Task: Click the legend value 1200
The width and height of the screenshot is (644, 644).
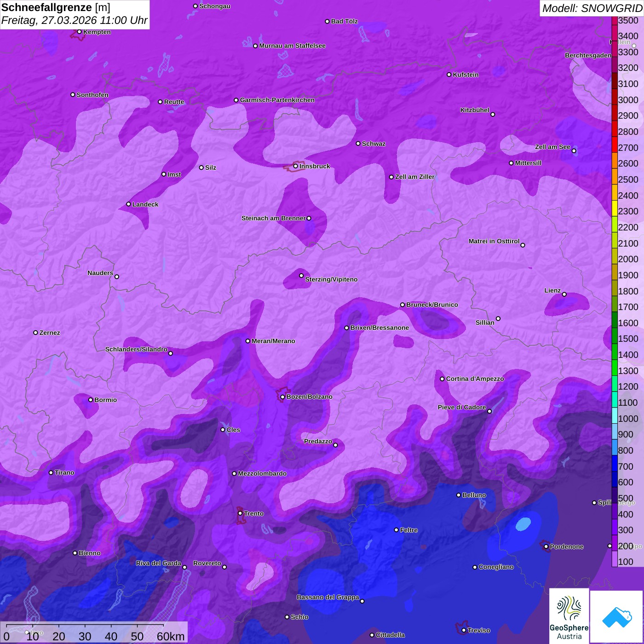Action: [x=628, y=386]
